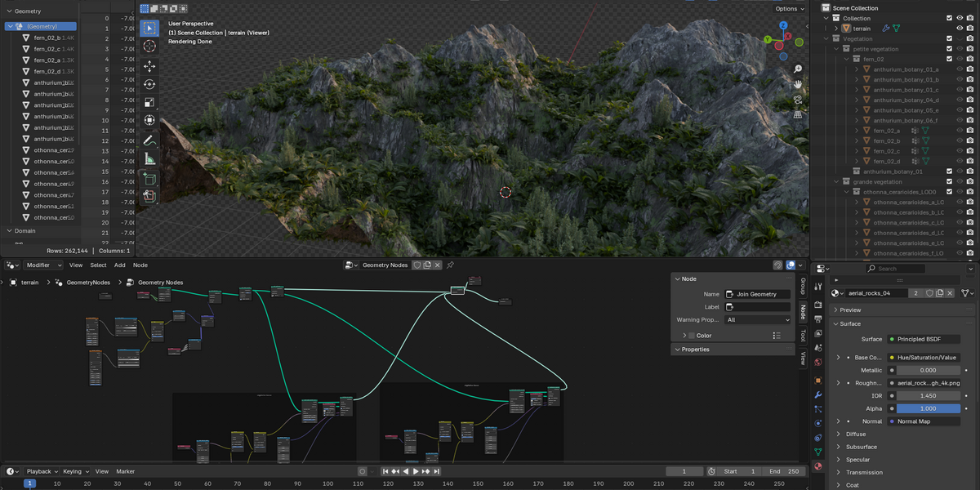This screenshot has width=980, height=490.
Task: Open the Material properties tab
Action: pos(817,466)
